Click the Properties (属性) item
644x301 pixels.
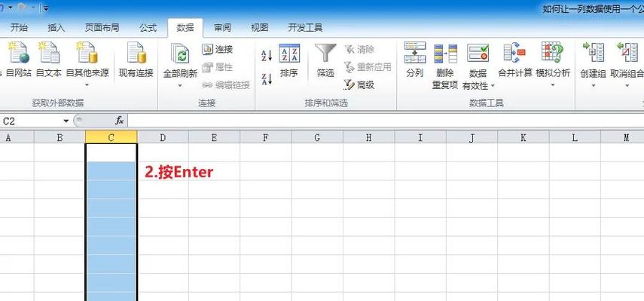pos(218,67)
